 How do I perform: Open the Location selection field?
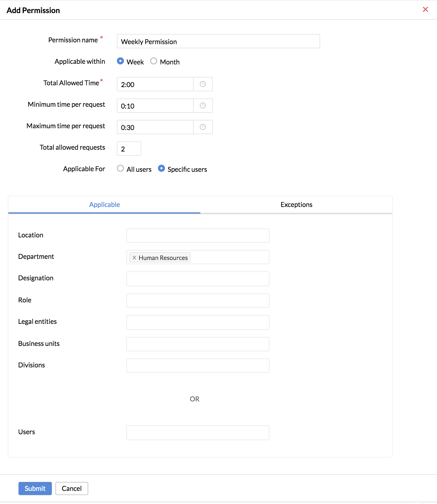(198, 236)
